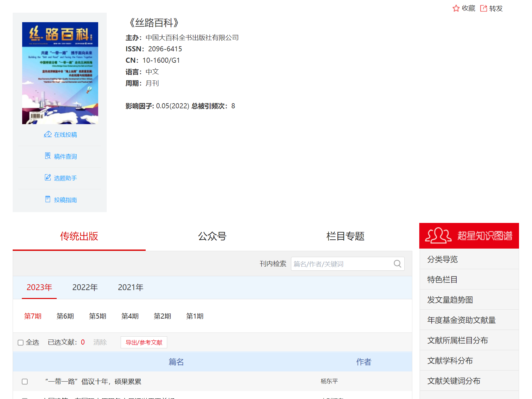
Task: Click the star favorite icon
Action: [456, 9]
